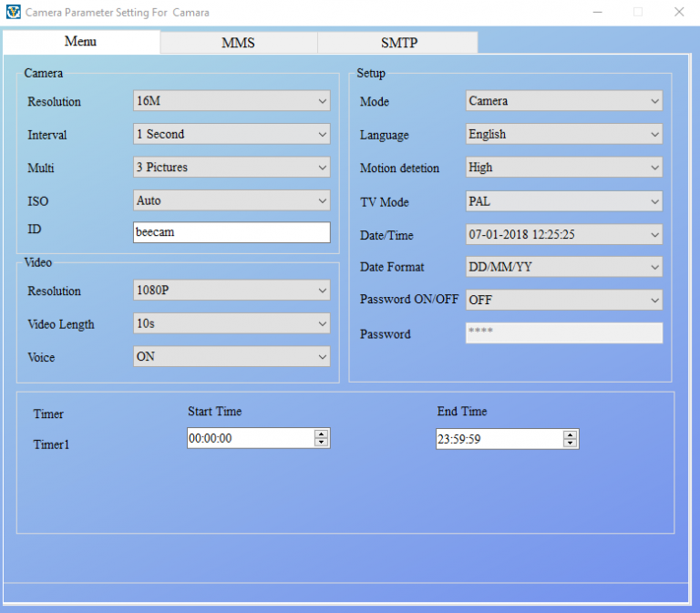Select the Menu tab
Viewport: 700px width, 613px height.
[80, 42]
